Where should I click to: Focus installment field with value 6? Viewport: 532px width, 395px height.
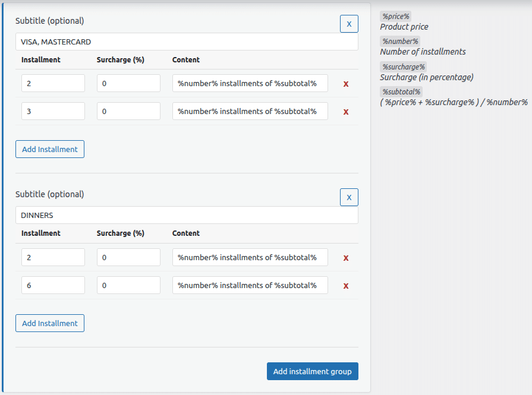53,285
